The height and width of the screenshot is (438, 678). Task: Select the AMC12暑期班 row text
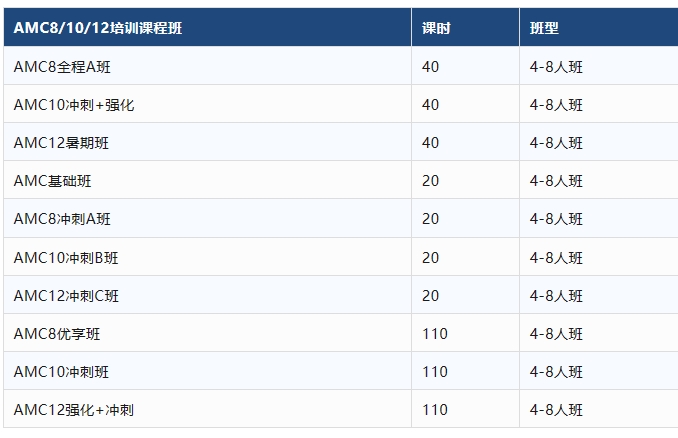click(61, 143)
